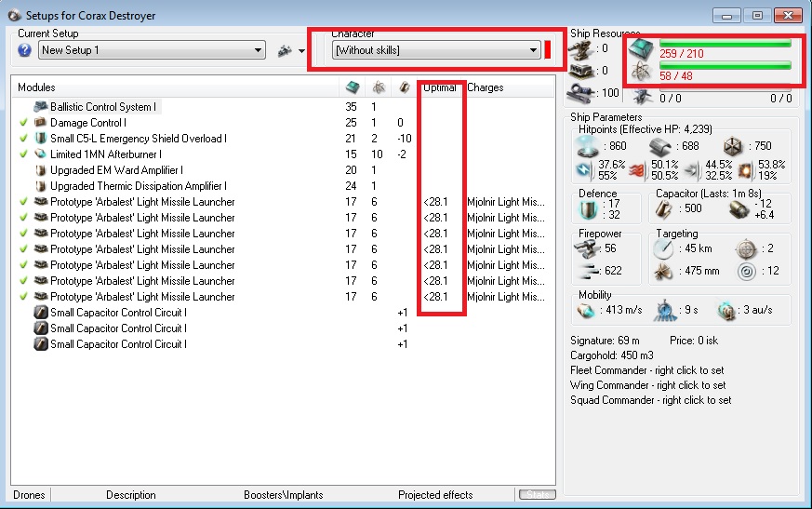The image size is (812, 509).
Task: Click the scan resolution icon at 475 mm
Action: coord(663,272)
